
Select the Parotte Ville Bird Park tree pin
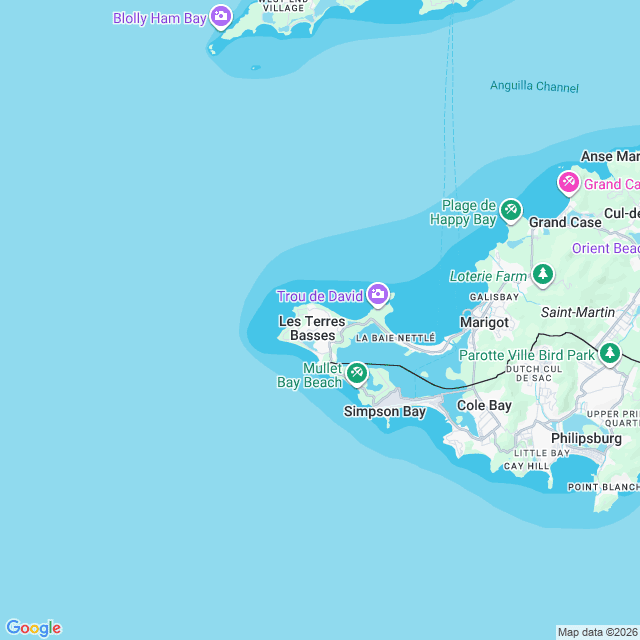click(x=610, y=353)
